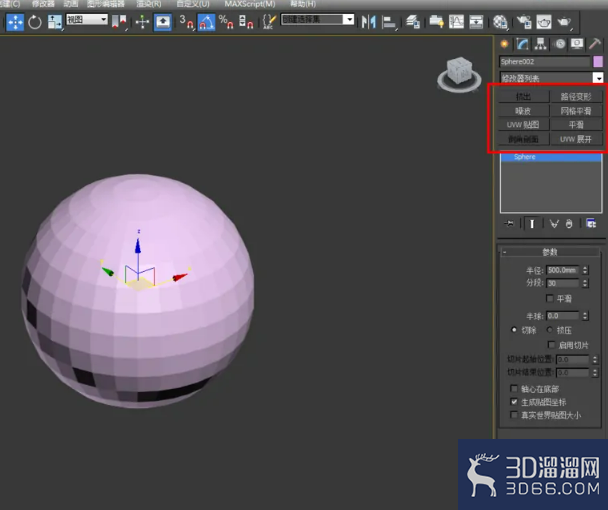The width and height of the screenshot is (608, 510).
Task: Click the Mirror tool icon
Action: (x=368, y=22)
